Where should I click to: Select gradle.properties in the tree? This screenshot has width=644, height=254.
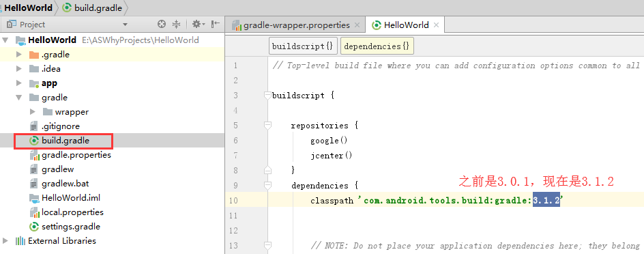click(x=76, y=155)
